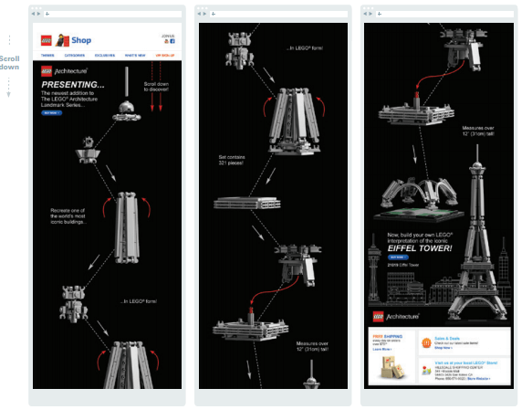Click the 'JOIN US' label in the header
This screenshot has height=420, width=532.
click(168, 36)
